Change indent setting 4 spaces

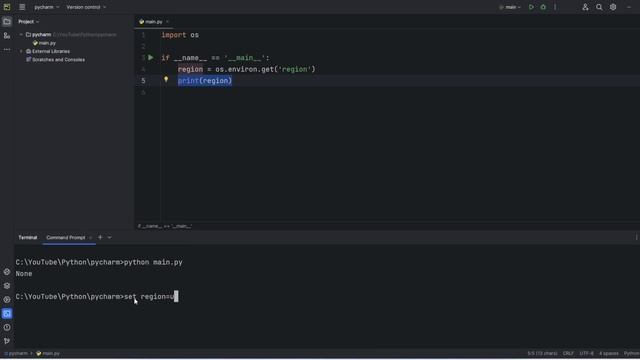609,353
